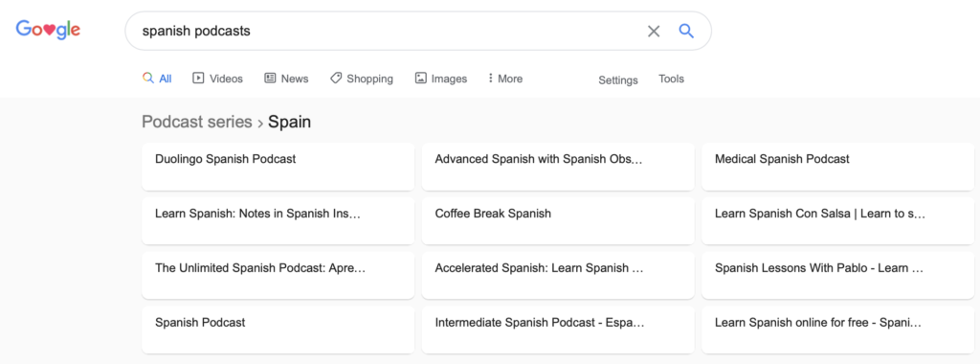This screenshot has width=980, height=364.
Task: Click the Videos play icon
Action: point(198,79)
